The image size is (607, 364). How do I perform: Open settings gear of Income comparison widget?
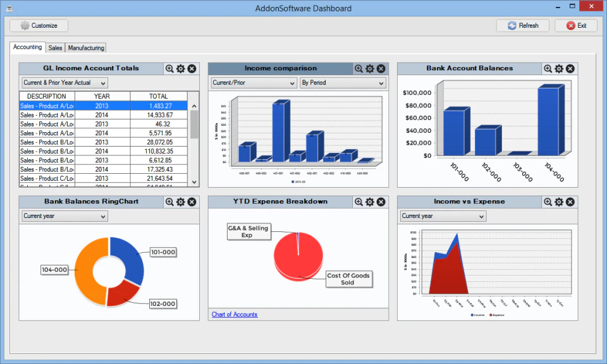370,68
